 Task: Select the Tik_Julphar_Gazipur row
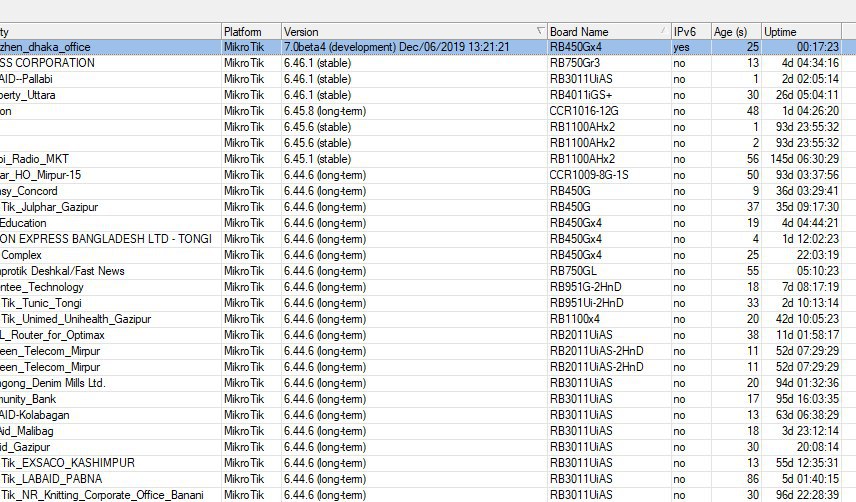tap(428, 207)
